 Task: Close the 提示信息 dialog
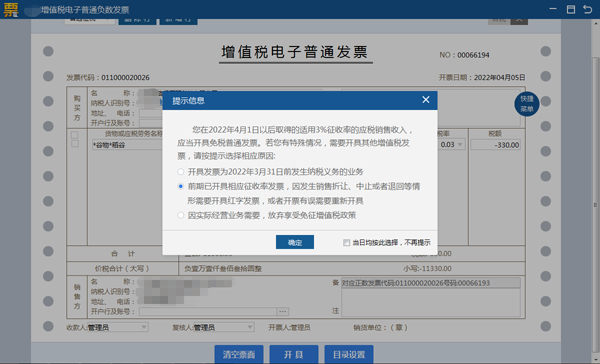point(426,100)
